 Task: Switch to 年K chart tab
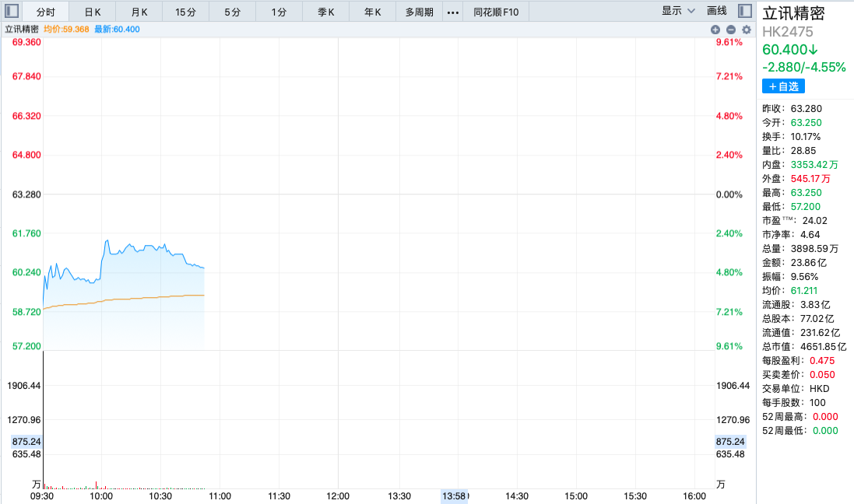[373, 12]
